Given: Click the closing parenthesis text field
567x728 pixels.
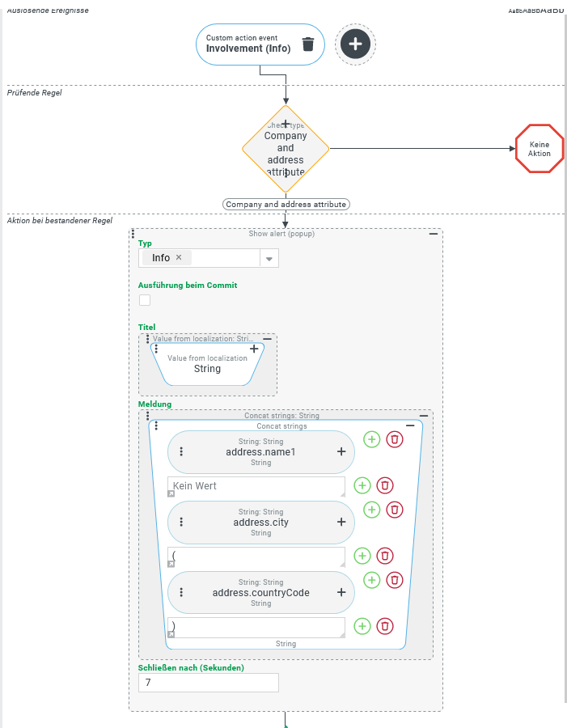Looking at the screenshot, I should 256,627.
